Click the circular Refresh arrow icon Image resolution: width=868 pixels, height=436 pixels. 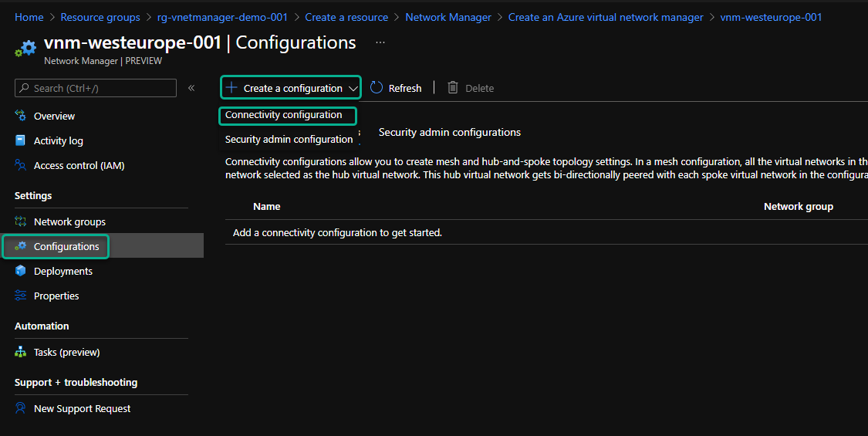[x=377, y=87]
